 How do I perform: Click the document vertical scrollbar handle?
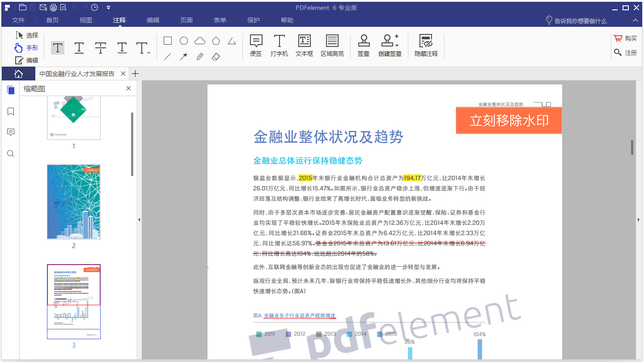[632, 147]
